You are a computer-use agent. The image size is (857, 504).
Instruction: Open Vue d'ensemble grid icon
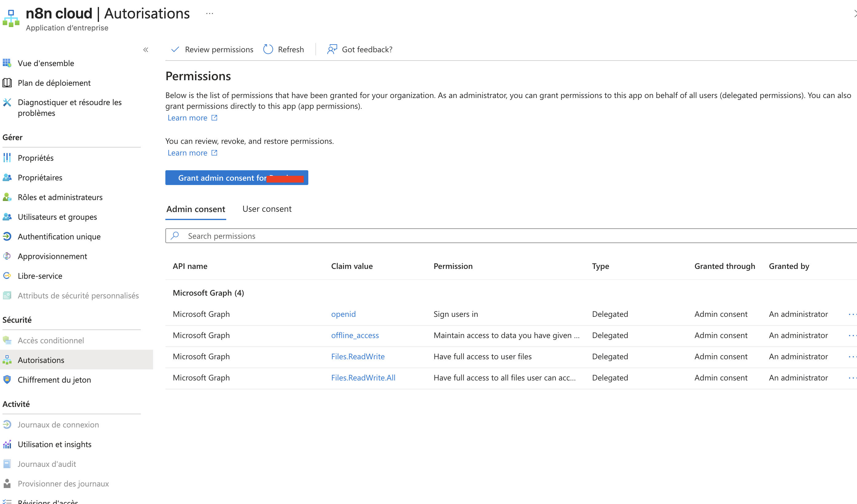pos(7,63)
